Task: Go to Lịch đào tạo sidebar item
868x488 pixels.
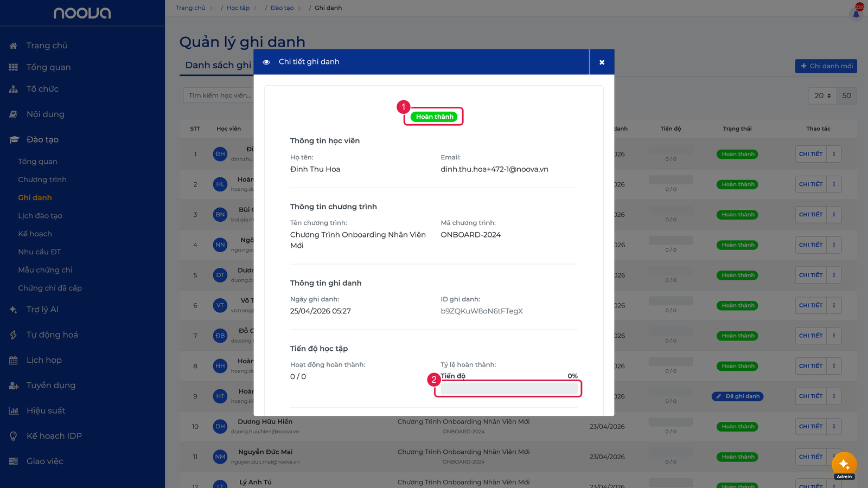Action: pyautogui.click(x=40, y=216)
